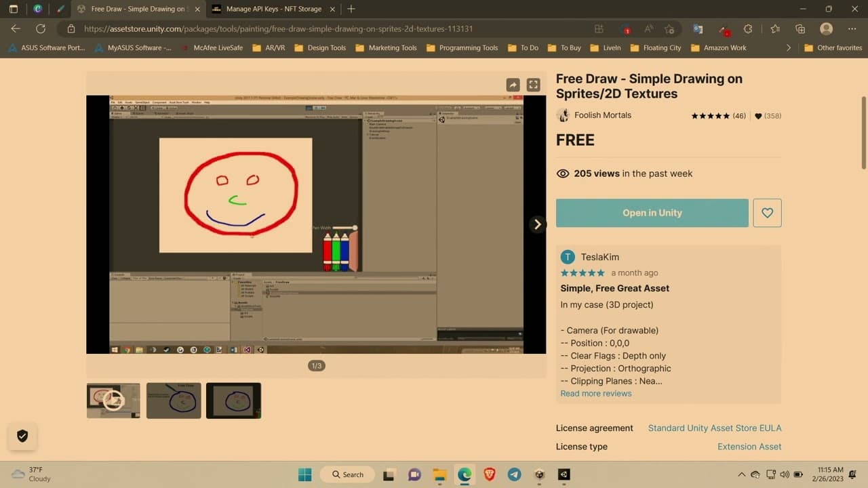Open the Programming Tools bookmarks folder
The width and height of the screenshot is (868, 488).
click(x=462, y=48)
